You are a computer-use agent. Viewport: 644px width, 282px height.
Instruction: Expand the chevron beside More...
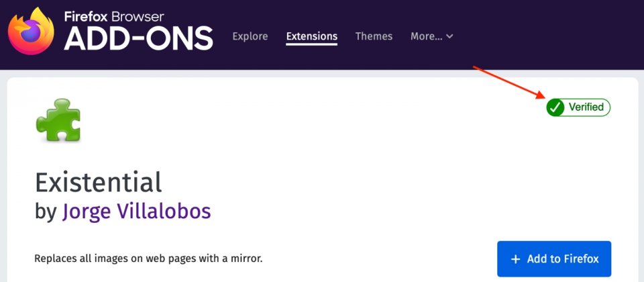tap(449, 36)
